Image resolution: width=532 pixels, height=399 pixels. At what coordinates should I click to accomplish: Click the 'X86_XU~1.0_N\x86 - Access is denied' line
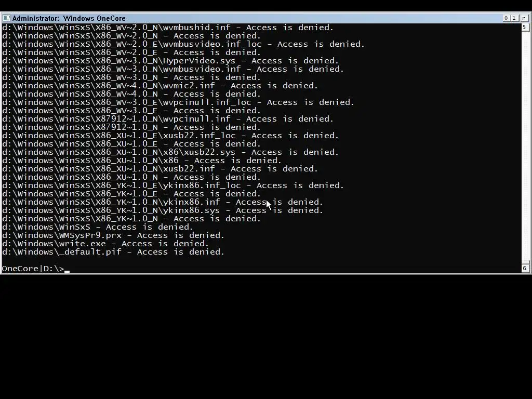tap(142, 161)
